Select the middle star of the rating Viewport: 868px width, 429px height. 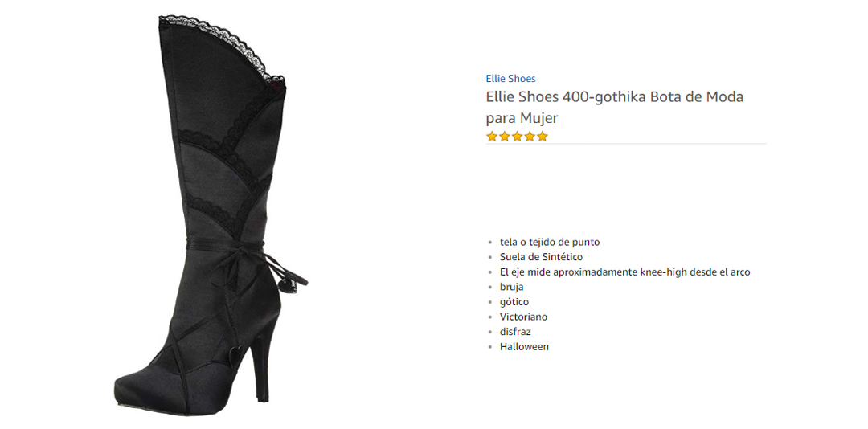[517, 137]
